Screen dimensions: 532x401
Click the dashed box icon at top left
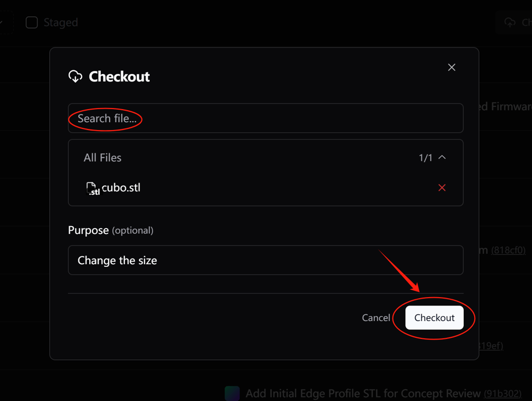point(5,22)
